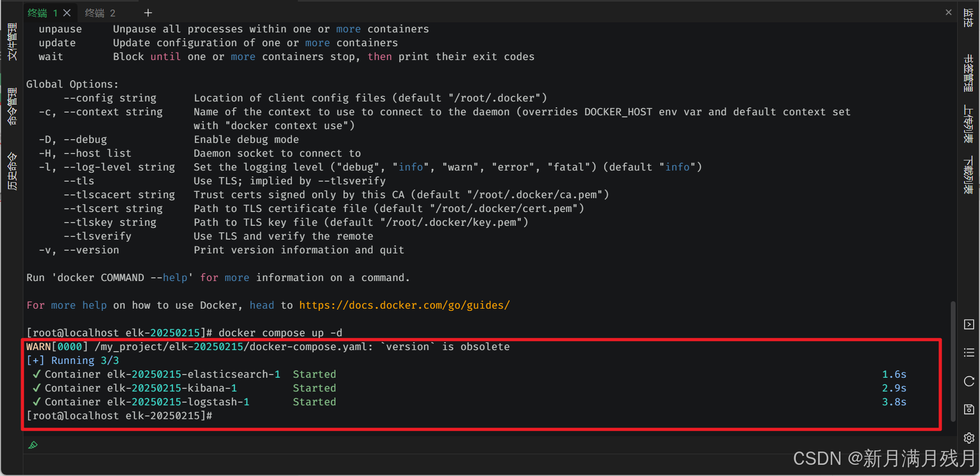This screenshot has width=980, height=476.
Task: Click the '--tlscacert string' option text
Action: point(119,194)
